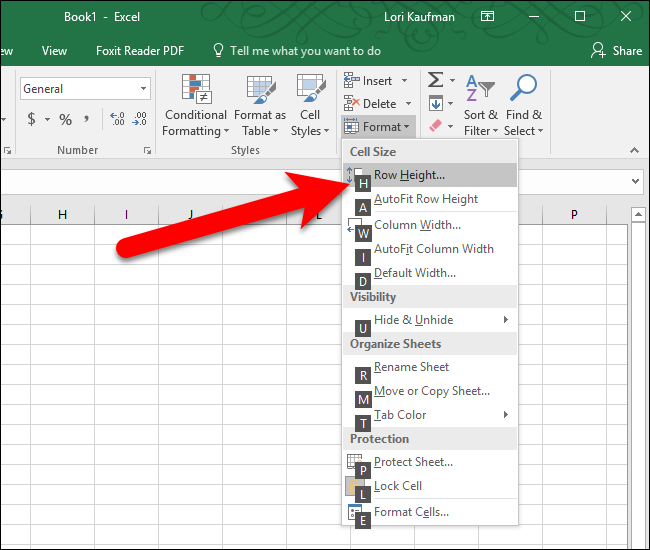Expand the Insert dropdown arrow
Viewport: 650px width, 550px height.
405,80
